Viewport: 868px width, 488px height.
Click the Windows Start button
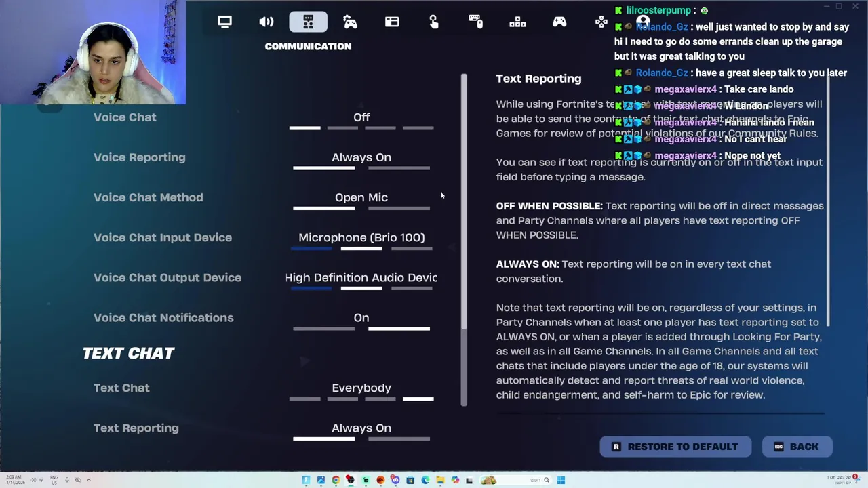561,480
